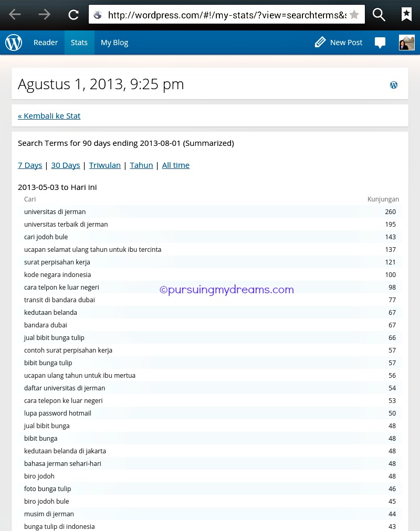View All time search terms

(176, 165)
